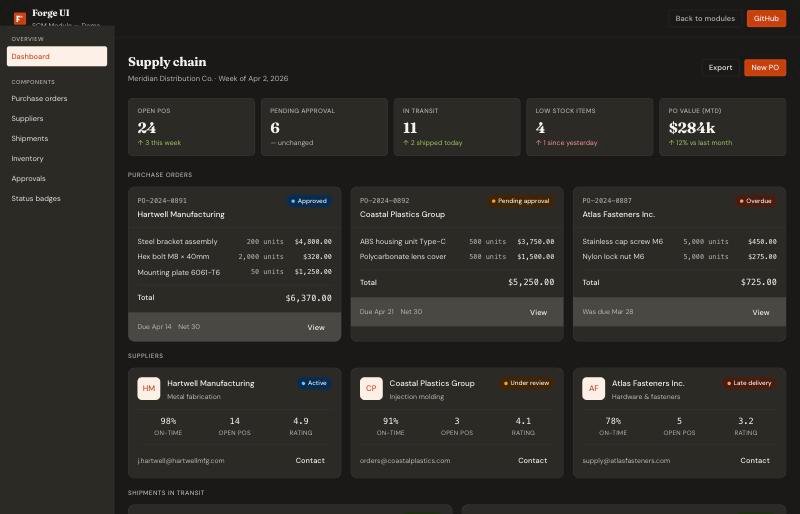View the Hartwell Manufacturing purchase order

pyautogui.click(x=316, y=327)
